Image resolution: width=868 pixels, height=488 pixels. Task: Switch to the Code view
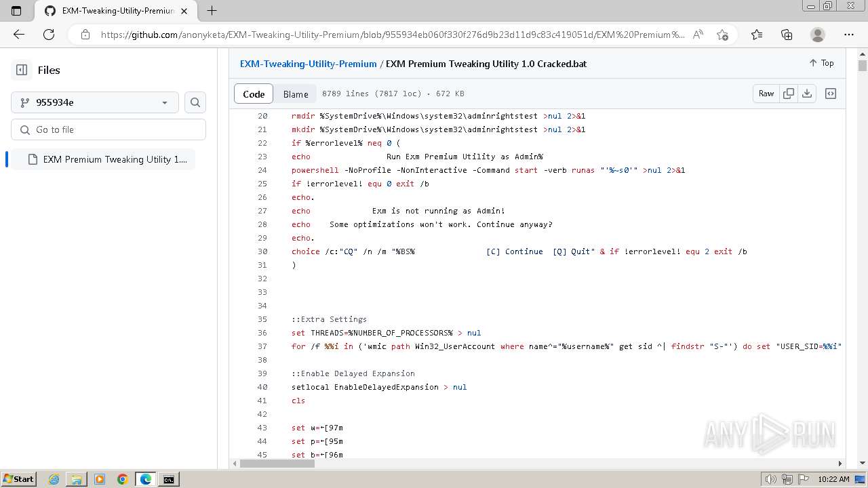pos(254,94)
